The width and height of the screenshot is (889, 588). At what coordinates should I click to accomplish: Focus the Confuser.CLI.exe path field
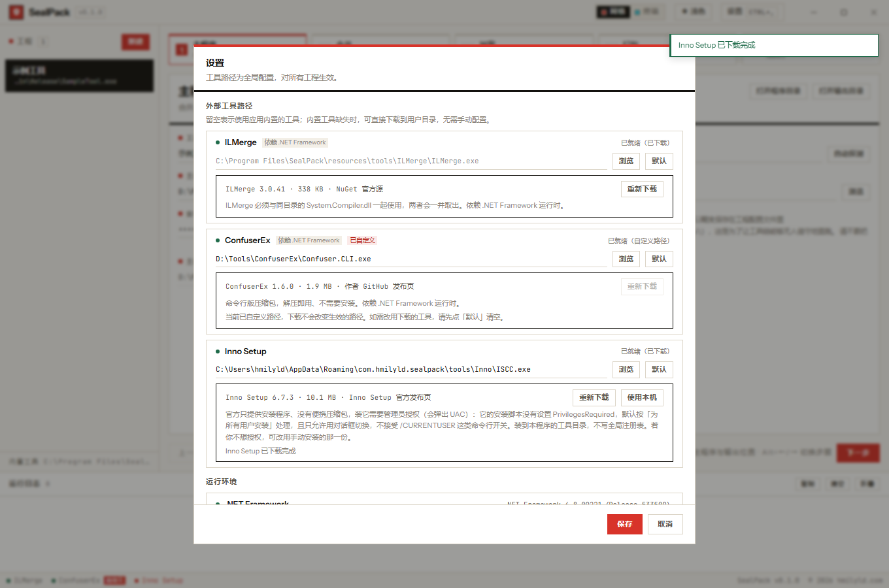pos(411,259)
